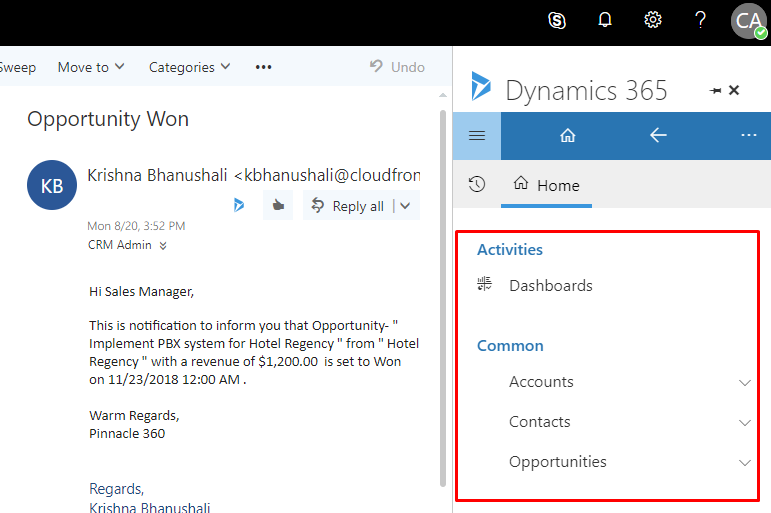Click the Dynamics 365 logo
This screenshot has width=771, height=513.
pyautogui.click(x=480, y=86)
